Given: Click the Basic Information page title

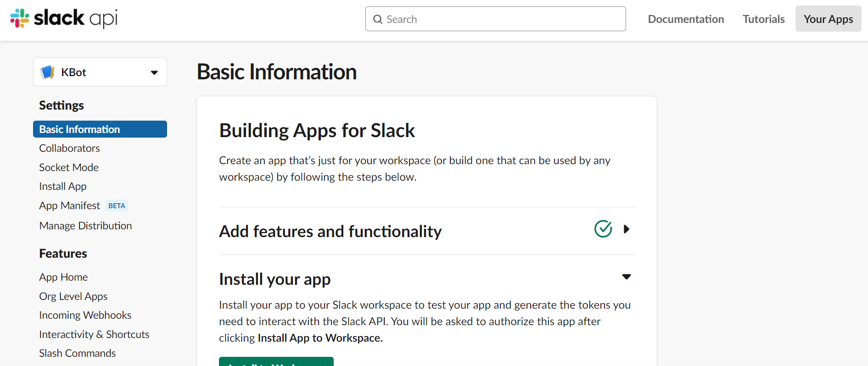Looking at the screenshot, I should [277, 72].
